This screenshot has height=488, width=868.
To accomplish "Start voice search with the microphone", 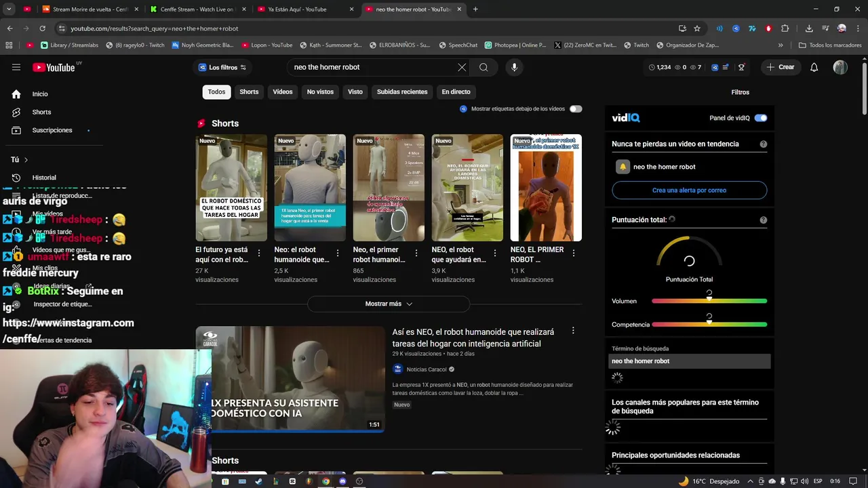I will click(514, 67).
